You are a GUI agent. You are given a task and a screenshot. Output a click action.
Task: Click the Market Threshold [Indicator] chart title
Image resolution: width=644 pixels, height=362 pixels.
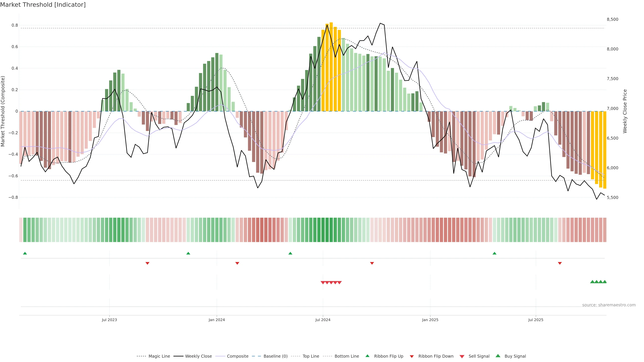coord(43,5)
